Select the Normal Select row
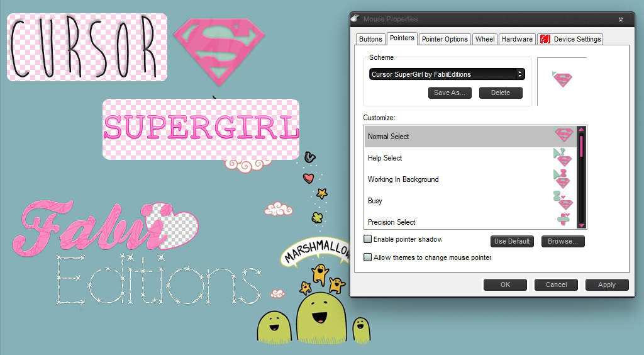Image resolution: width=644 pixels, height=355 pixels. tap(470, 137)
